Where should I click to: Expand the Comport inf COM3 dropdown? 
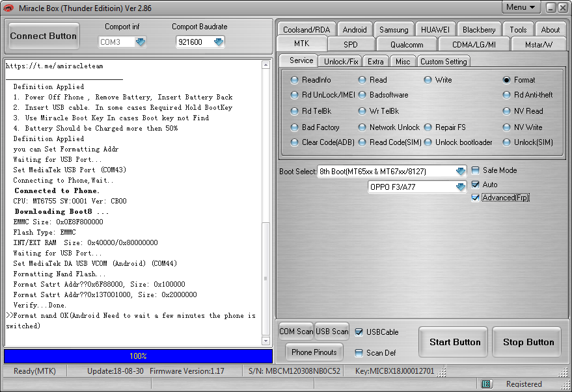[141, 42]
